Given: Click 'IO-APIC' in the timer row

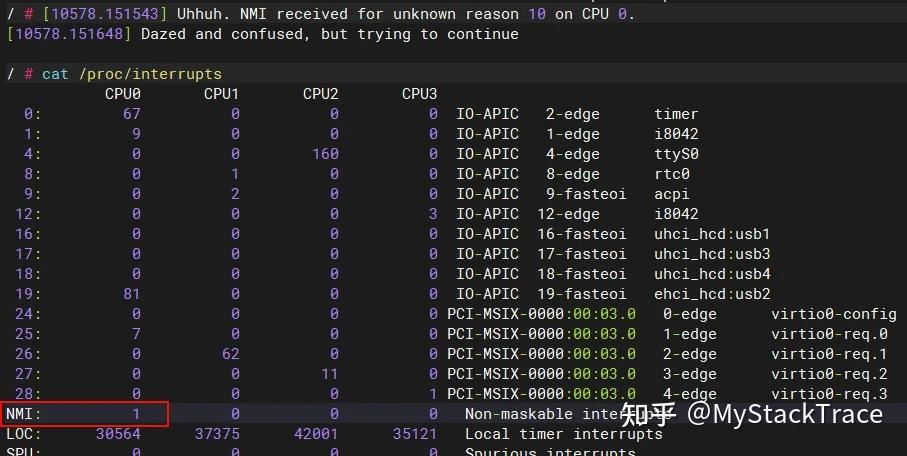Looking at the screenshot, I should 487,114.
